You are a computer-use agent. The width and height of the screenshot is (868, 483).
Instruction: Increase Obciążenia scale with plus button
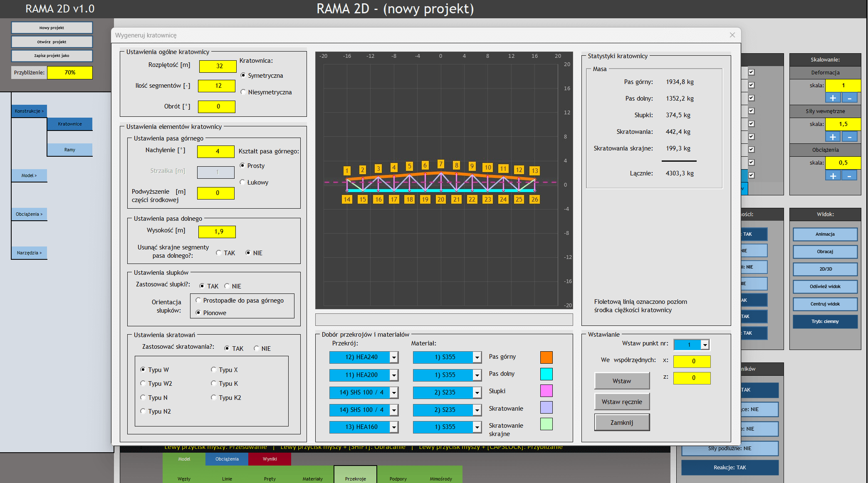833,176
